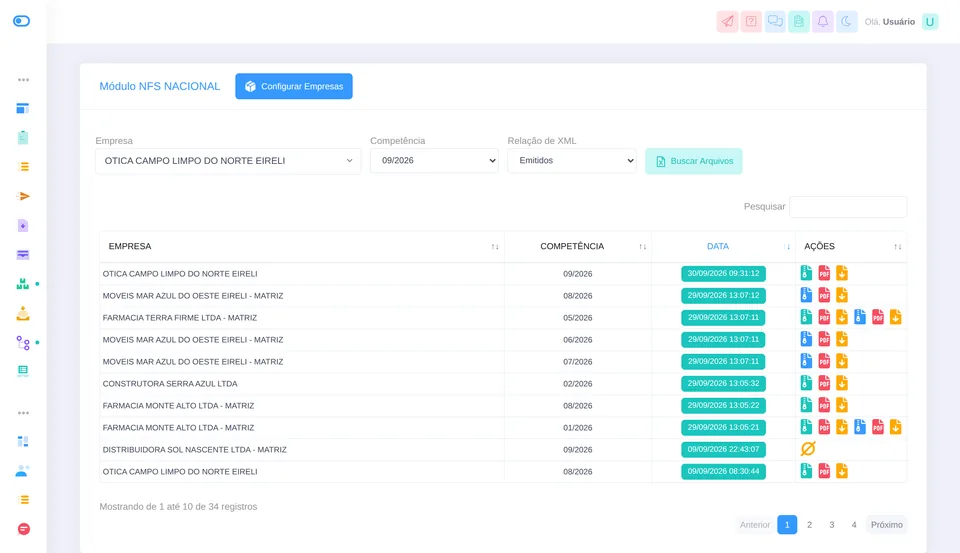Open the Empresa dropdown
The image size is (960, 553).
(x=228, y=161)
